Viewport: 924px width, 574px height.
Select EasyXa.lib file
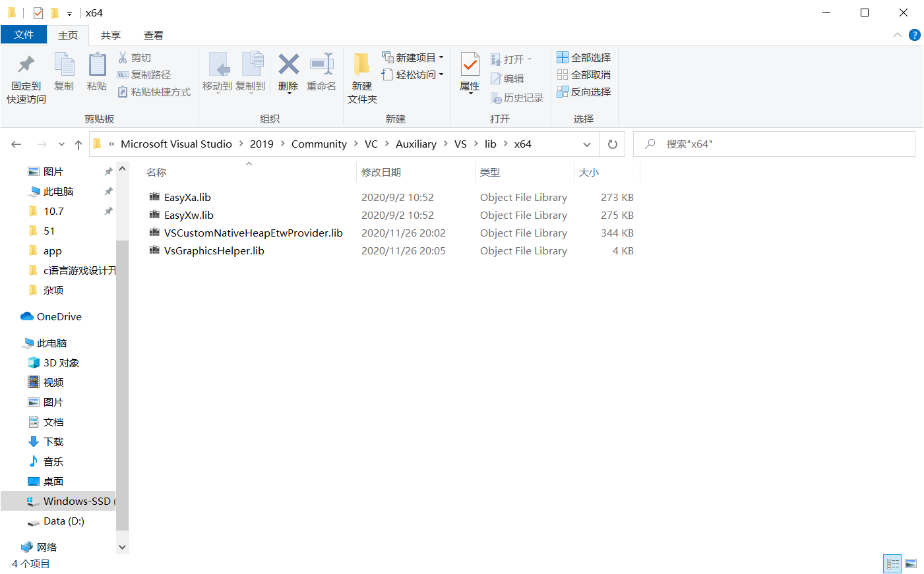187,198
